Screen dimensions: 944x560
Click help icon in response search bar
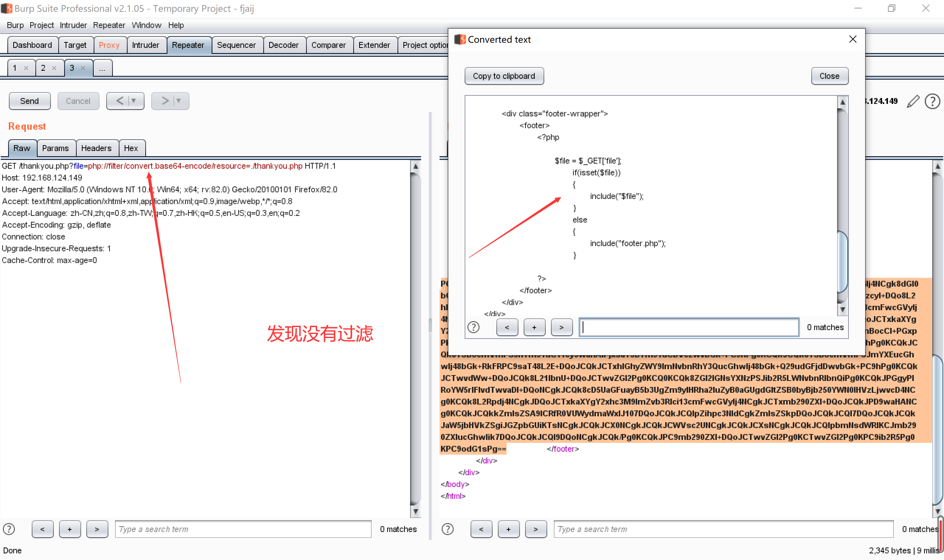coord(448,529)
